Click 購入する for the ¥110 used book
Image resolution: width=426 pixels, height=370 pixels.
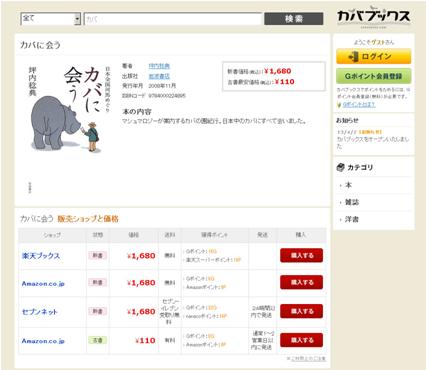[302, 340]
